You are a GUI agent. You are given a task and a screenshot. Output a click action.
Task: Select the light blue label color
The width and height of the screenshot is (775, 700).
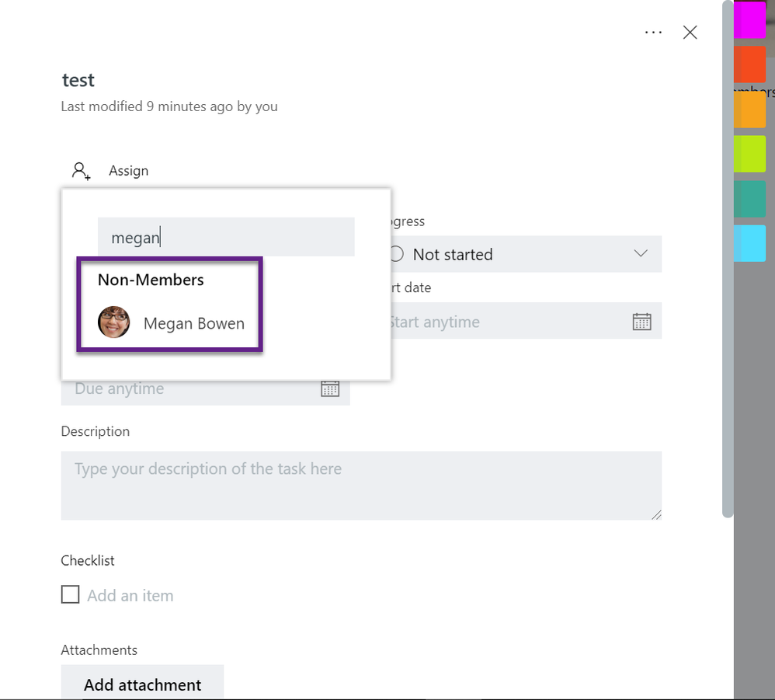click(x=750, y=243)
